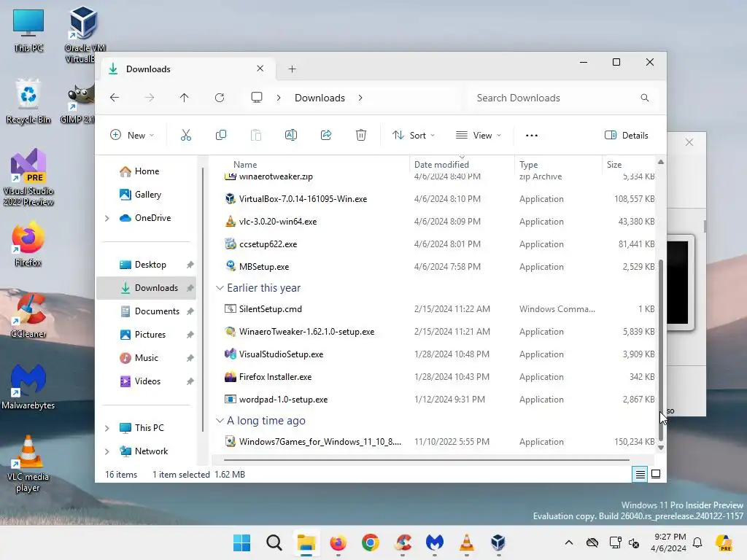
Task: Click the horizontal scrollbar in file list
Action: [426, 460]
